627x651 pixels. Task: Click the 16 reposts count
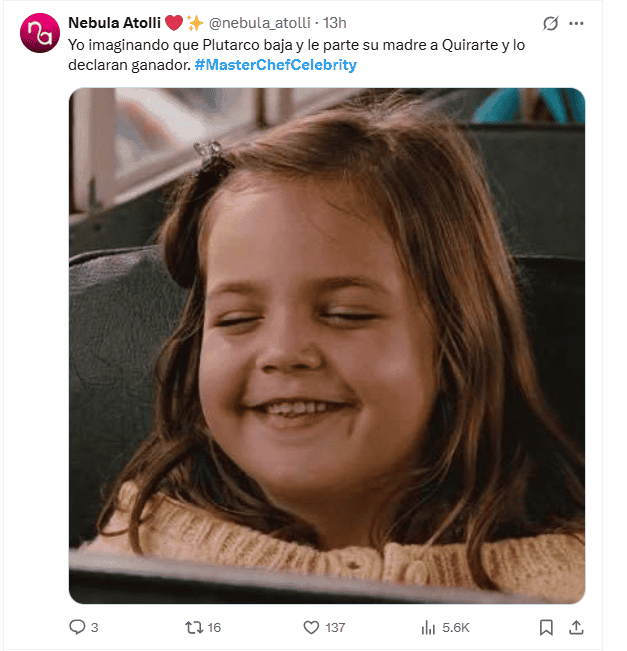pyautogui.click(x=214, y=627)
